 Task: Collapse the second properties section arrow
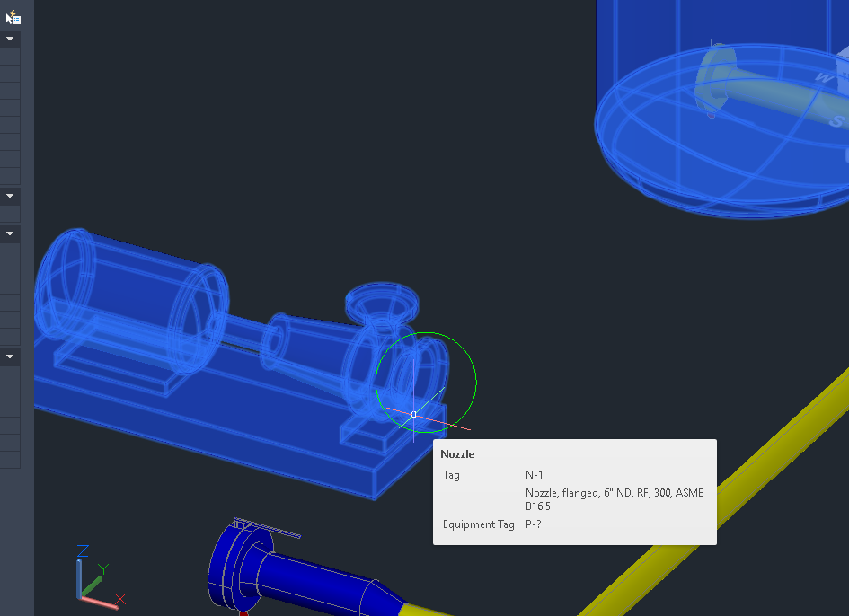[10, 196]
